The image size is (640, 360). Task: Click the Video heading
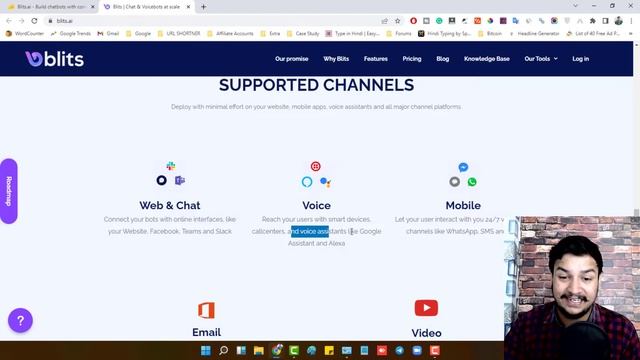[426, 333]
